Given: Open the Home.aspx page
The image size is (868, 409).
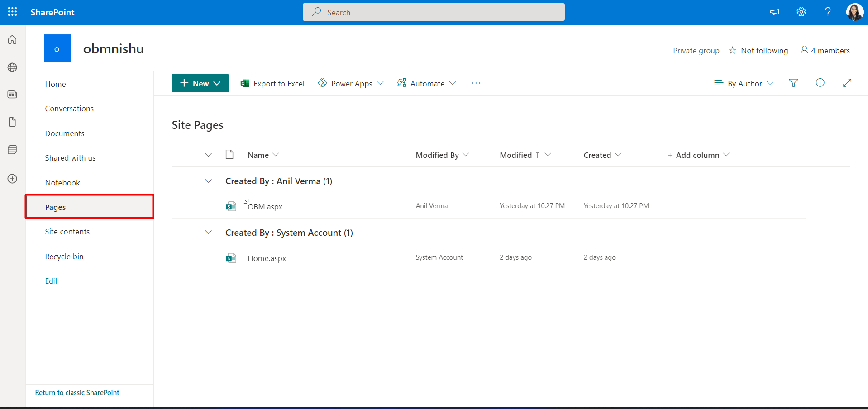Looking at the screenshot, I should point(267,258).
